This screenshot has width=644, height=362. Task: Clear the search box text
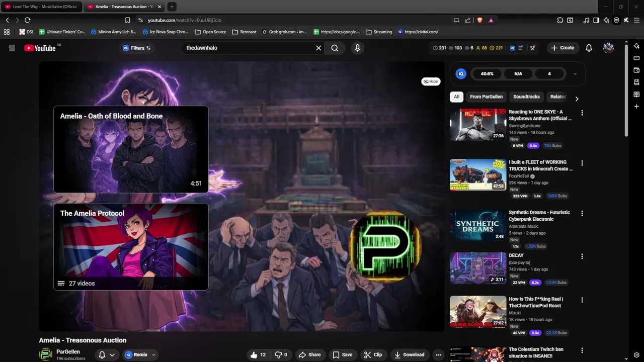[318, 48]
